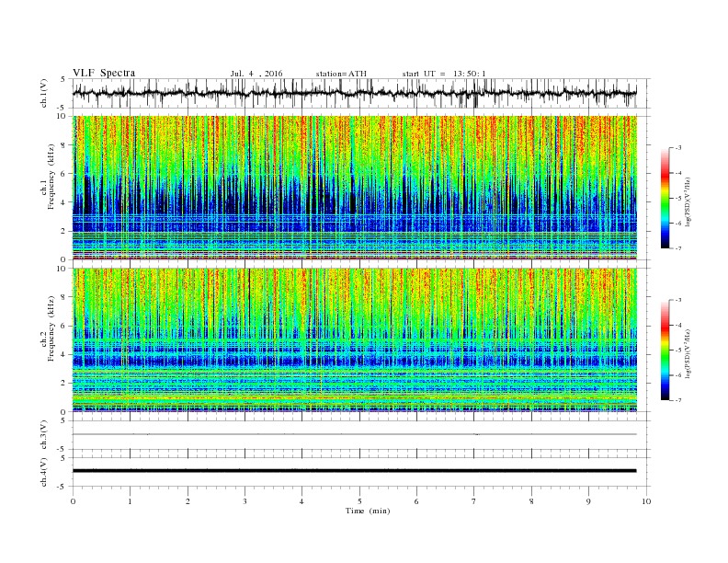The width and height of the screenshot is (728, 563).
Task: Click the ch.1 spectrogram color bar
Action: tap(665, 198)
